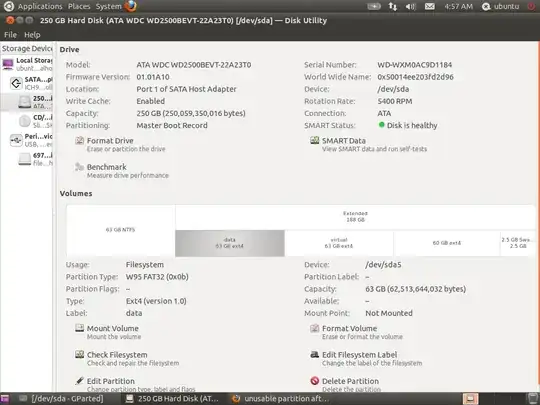Select the 63 GB NTFS volume

[121, 230]
